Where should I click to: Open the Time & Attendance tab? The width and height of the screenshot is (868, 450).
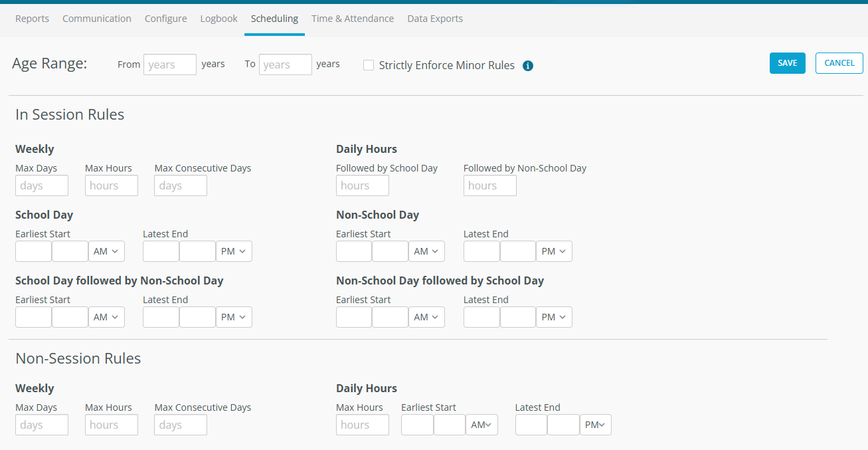[x=353, y=19]
